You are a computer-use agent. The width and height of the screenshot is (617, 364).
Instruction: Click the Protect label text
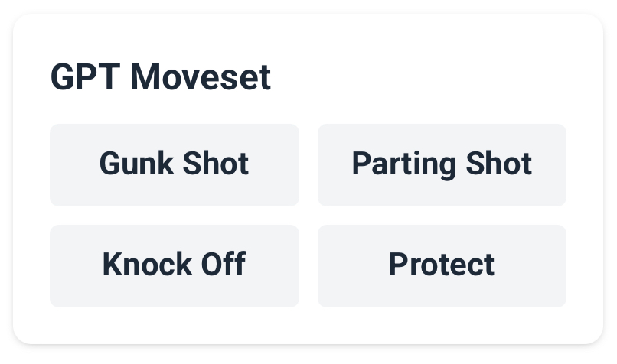tap(442, 265)
